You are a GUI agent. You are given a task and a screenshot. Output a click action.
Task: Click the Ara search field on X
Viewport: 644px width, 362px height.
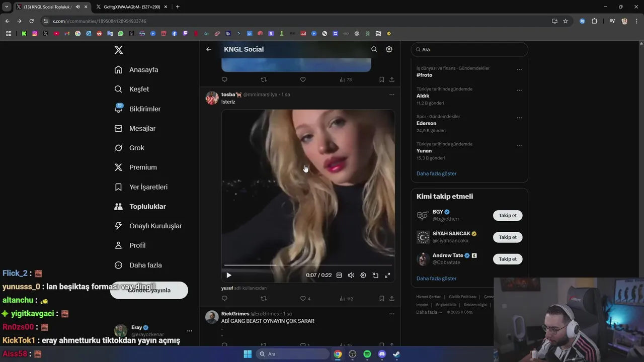(x=469, y=49)
